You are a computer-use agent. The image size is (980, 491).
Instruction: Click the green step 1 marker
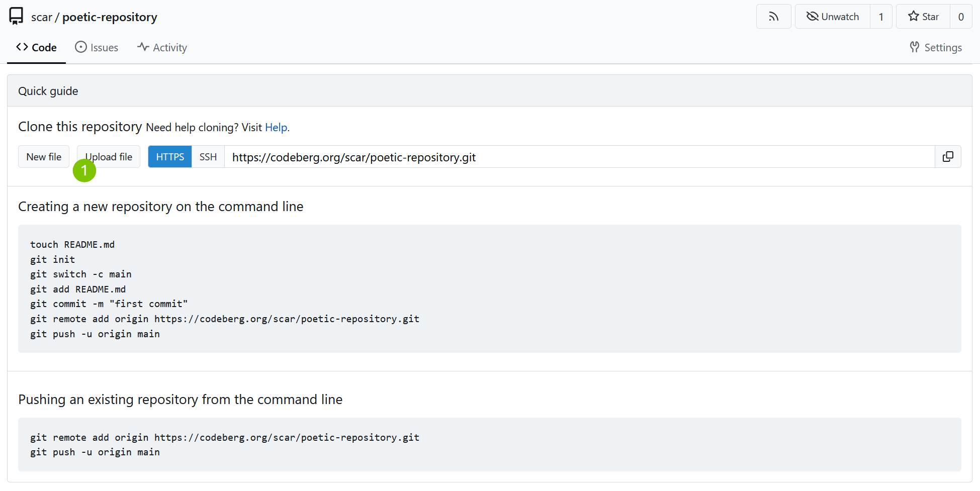click(x=84, y=171)
